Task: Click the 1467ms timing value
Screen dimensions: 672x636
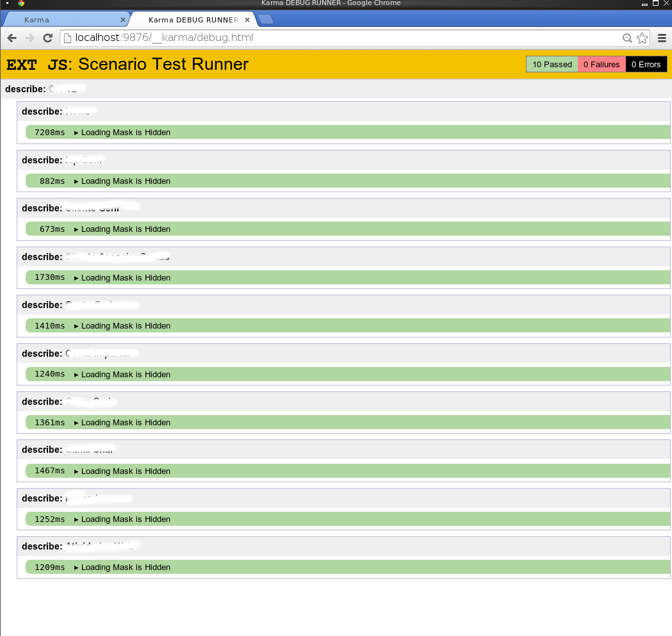Action: [50, 471]
